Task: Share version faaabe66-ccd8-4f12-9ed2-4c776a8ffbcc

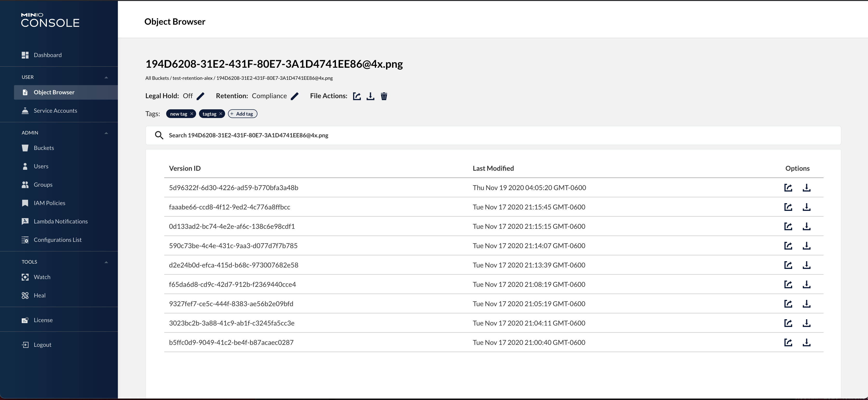Action: tap(788, 207)
